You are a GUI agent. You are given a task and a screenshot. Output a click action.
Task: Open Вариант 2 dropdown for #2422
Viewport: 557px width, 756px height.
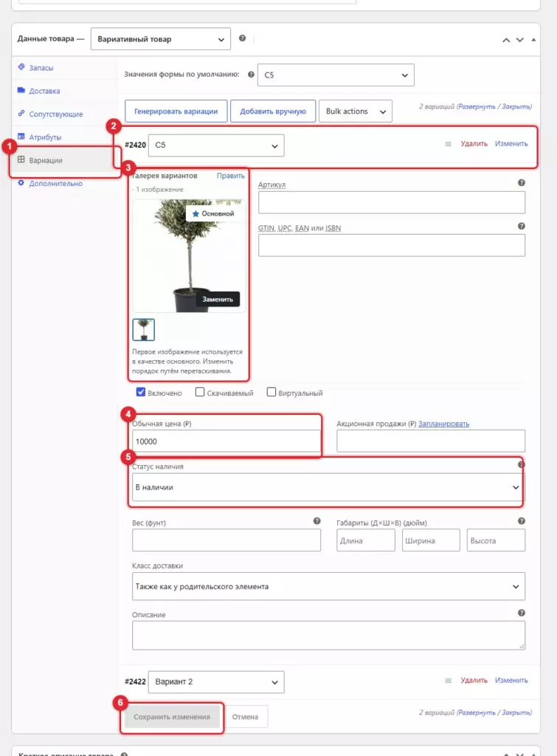[x=216, y=681]
